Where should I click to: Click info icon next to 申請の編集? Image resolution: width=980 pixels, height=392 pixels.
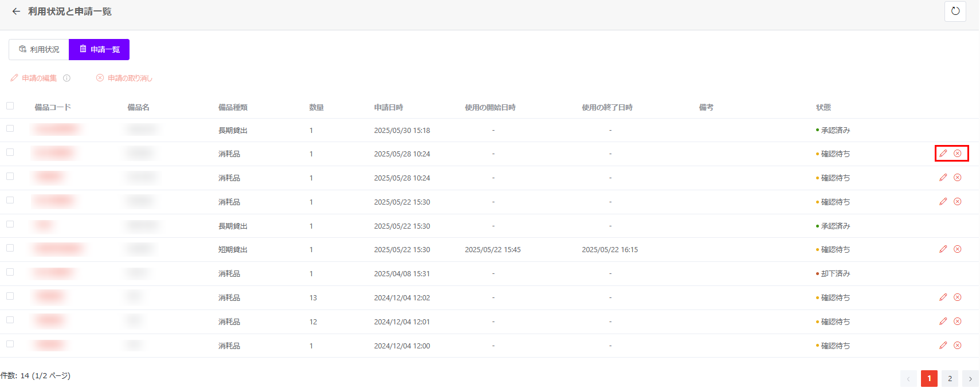66,78
